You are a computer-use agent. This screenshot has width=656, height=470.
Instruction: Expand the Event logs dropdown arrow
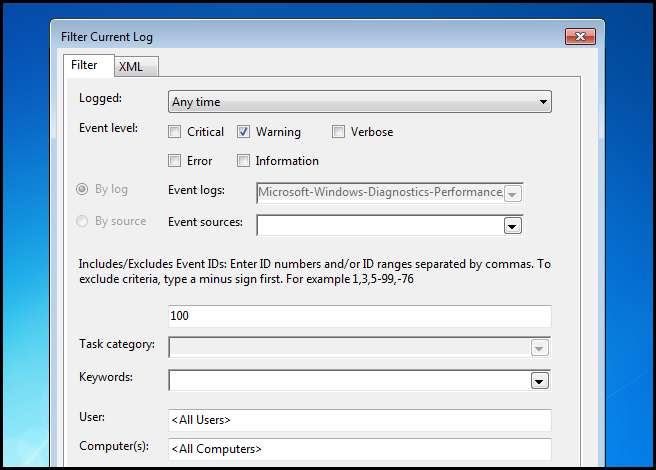512,194
